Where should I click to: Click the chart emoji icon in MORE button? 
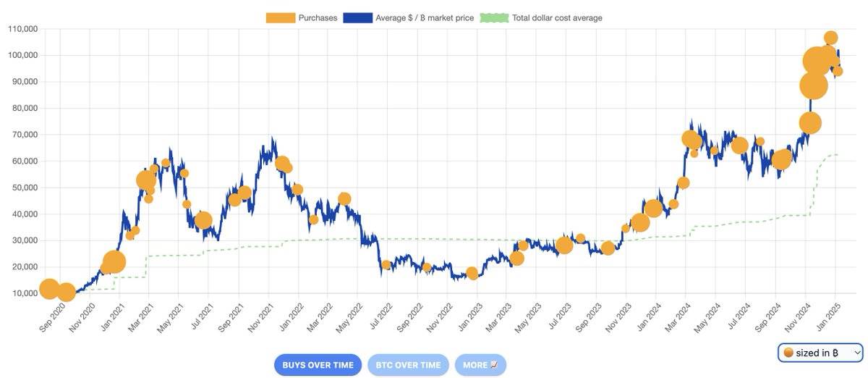click(x=494, y=365)
